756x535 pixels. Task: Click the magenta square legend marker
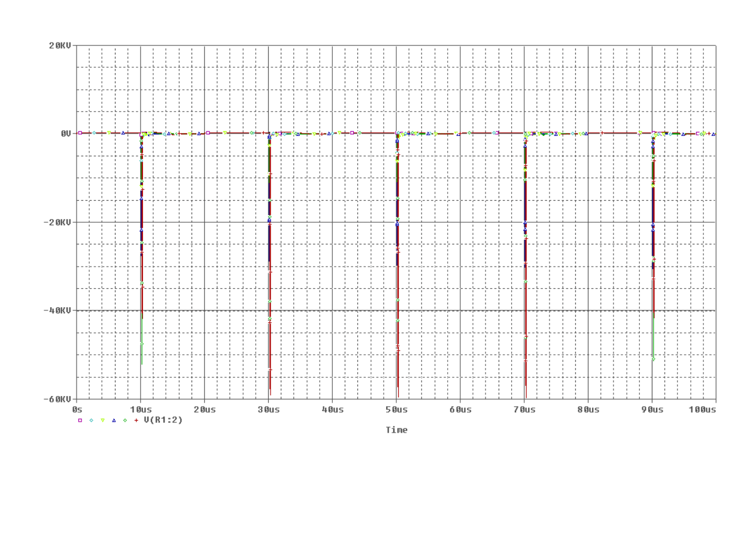(x=80, y=421)
